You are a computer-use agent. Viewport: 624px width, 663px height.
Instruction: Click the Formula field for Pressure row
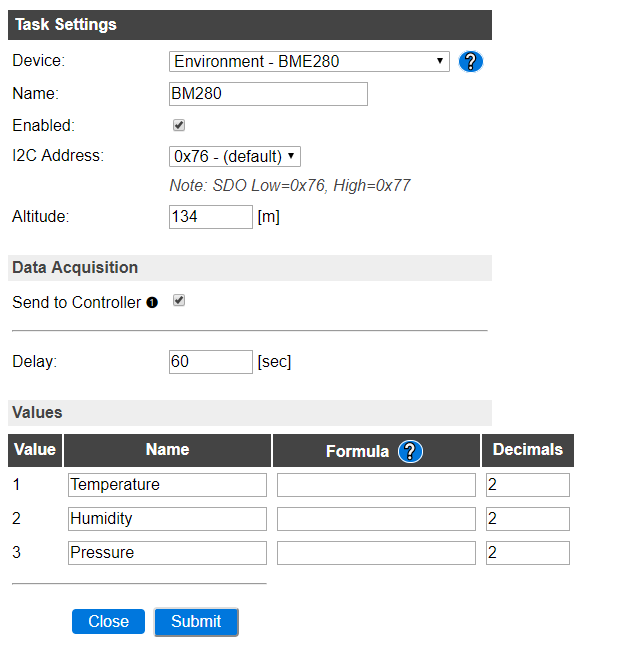click(x=376, y=553)
